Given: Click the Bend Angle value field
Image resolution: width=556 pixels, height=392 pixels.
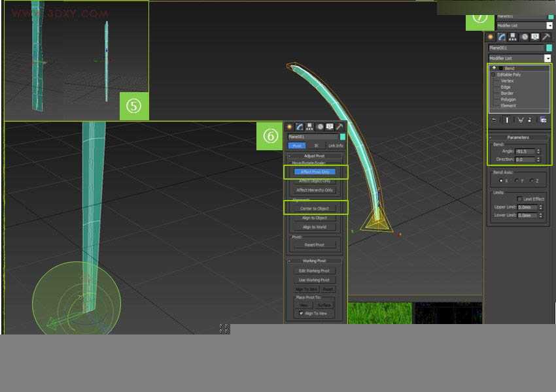Looking at the screenshot, I should 525,151.
